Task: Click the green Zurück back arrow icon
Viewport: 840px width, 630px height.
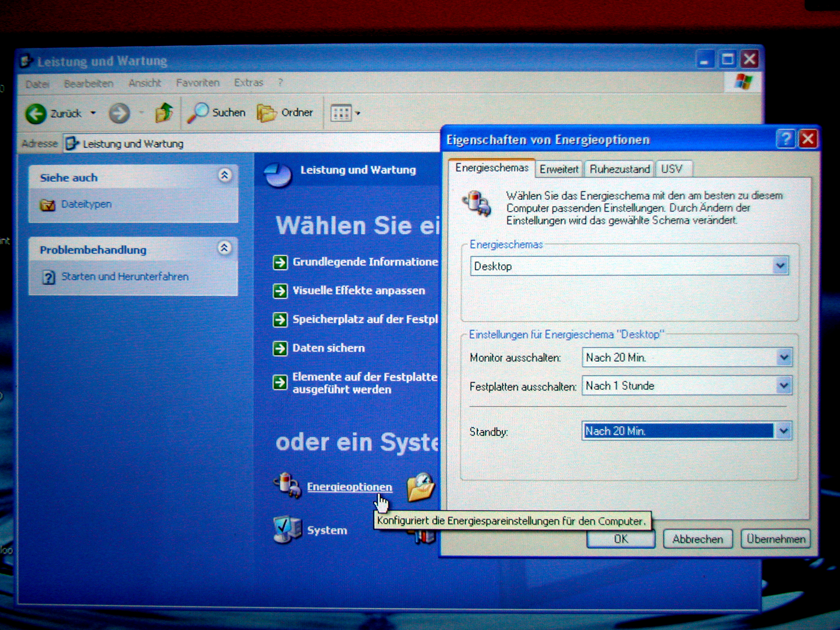Action: [x=36, y=114]
